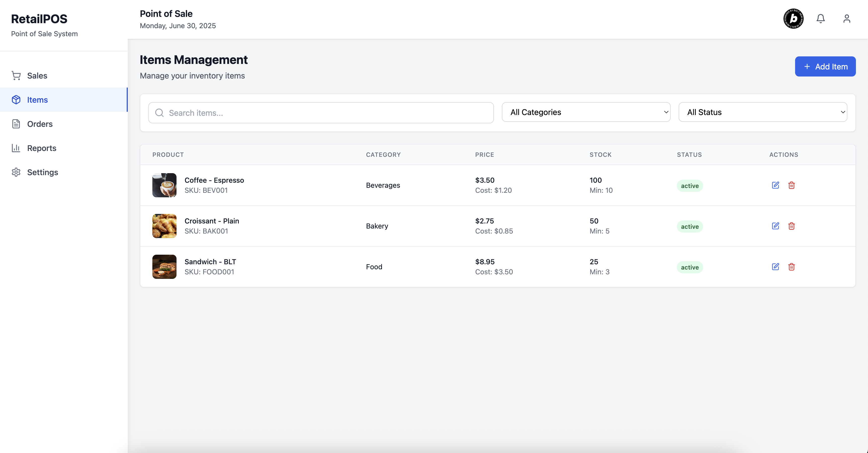Expand the All Status dropdown
The width and height of the screenshot is (868, 453).
point(763,112)
